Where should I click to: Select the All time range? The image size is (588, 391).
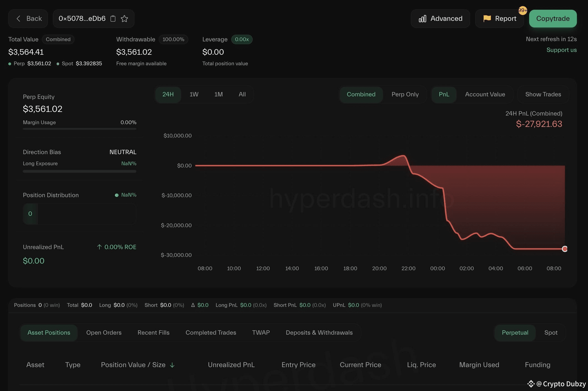242,94
